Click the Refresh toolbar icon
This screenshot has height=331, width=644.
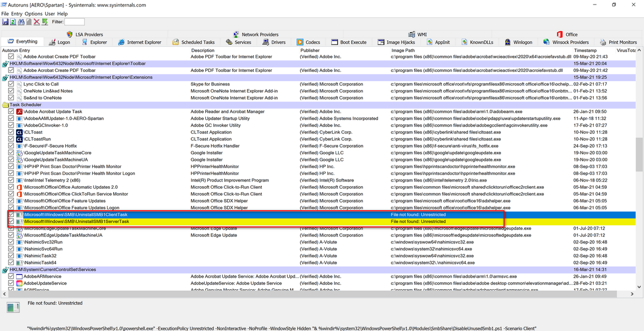pyautogui.click(x=13, y=22)
